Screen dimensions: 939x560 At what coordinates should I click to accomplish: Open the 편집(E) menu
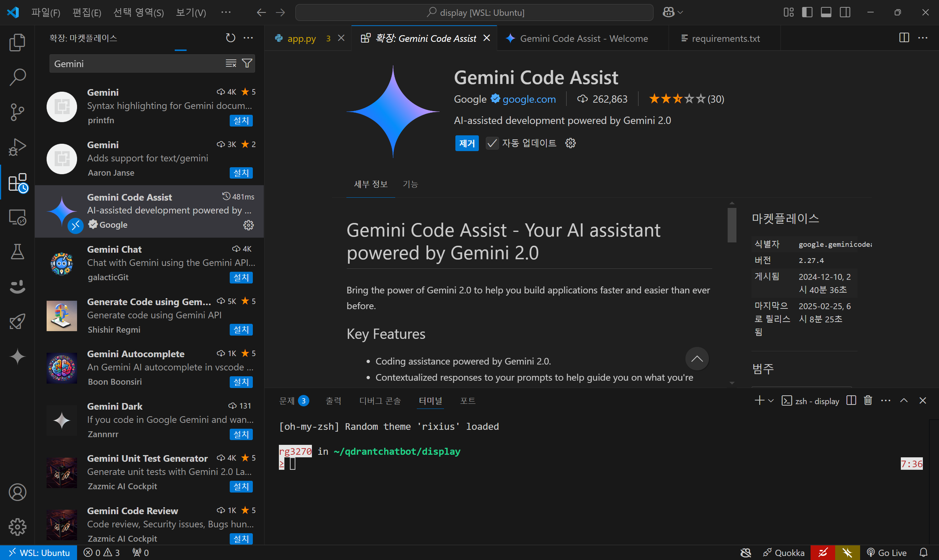87,12
